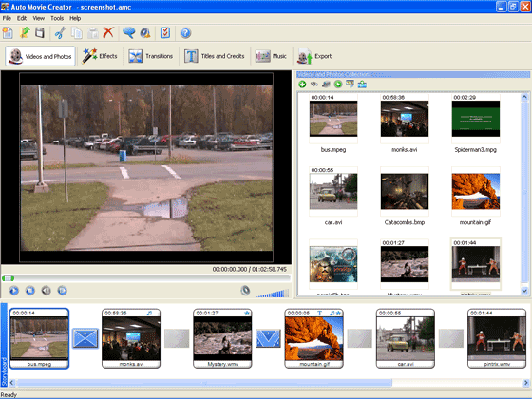Select Mystery.wmv clip on storyboard

click(222, 338)
